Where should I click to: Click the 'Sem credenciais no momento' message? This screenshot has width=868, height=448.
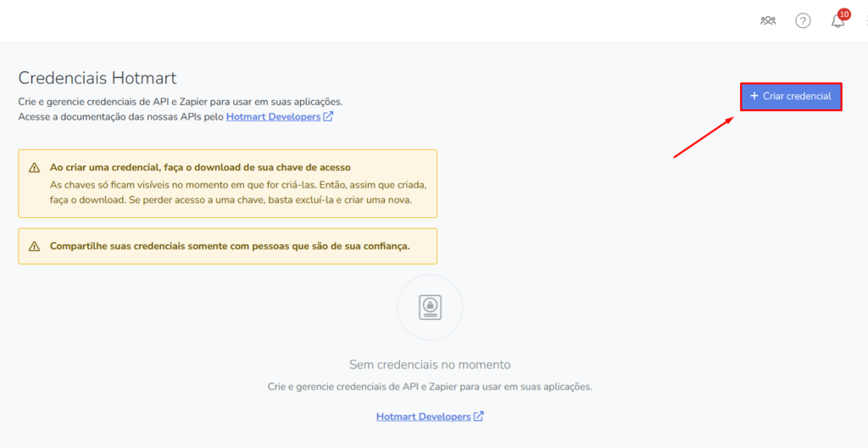(430, 364)
